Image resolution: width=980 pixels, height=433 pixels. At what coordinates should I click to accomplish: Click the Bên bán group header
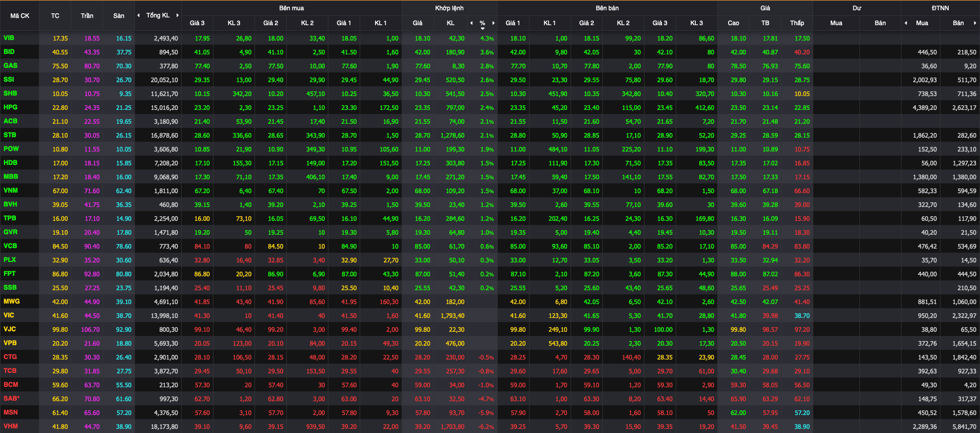(x=607, y=8)
